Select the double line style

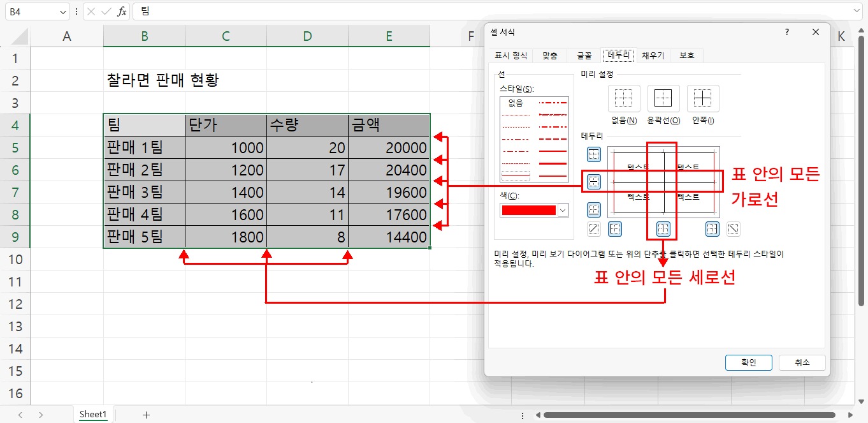click(x=553, y=175)
